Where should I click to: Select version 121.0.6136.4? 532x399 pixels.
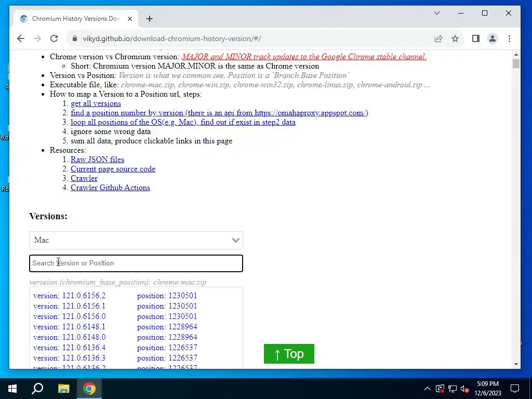click(69, 348)
